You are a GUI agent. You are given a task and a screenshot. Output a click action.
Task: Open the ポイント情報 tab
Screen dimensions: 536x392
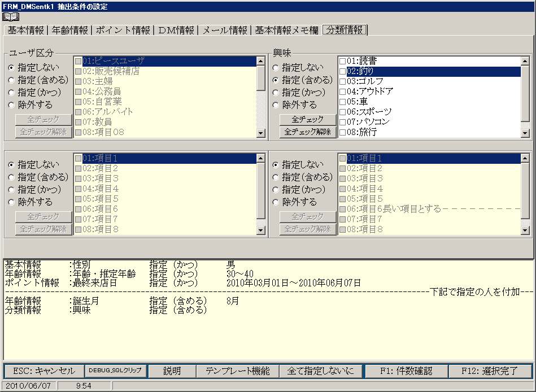tap(123, 31)
